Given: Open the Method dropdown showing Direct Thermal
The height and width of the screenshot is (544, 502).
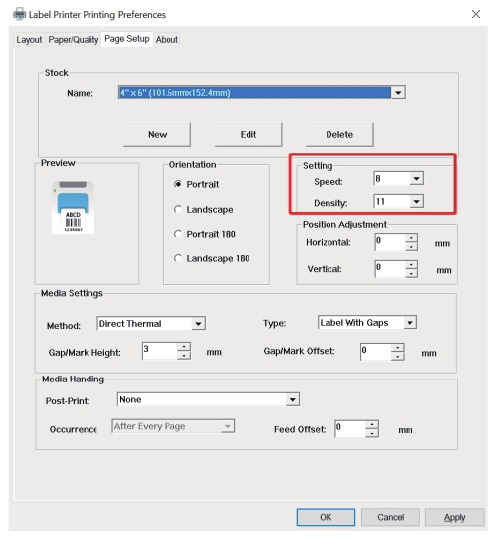Looking at the screenshot, I should point(198,324).
